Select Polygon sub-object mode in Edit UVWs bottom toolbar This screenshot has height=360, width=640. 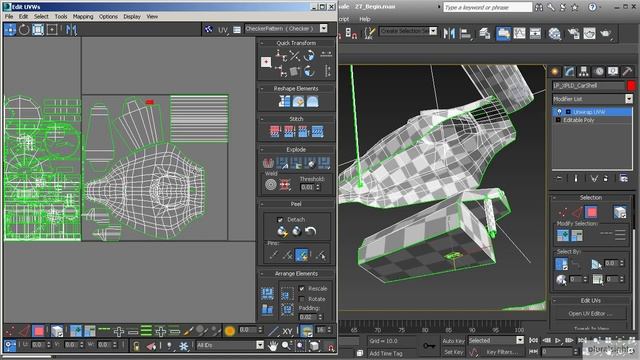pos(38,331)
